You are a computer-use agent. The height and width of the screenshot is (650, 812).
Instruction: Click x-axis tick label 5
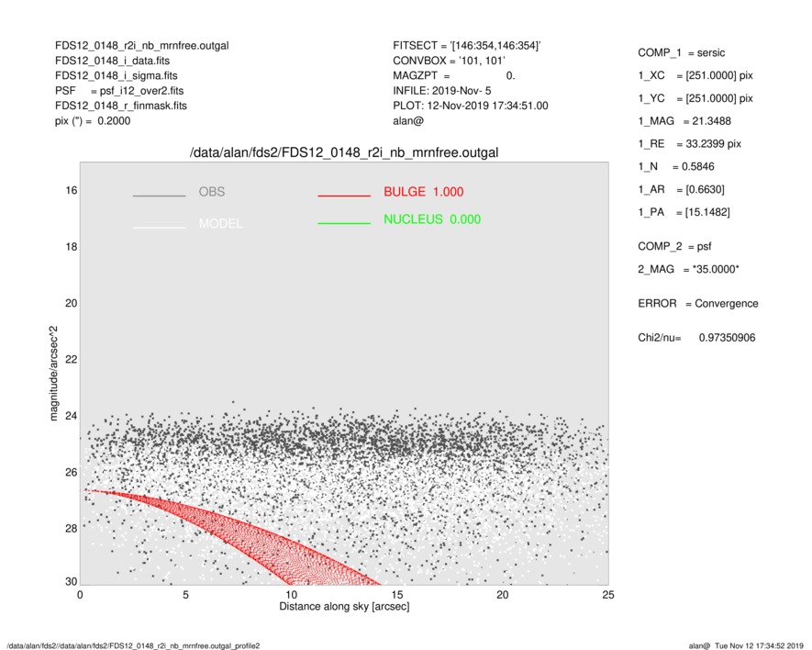[x=185, y=595]
